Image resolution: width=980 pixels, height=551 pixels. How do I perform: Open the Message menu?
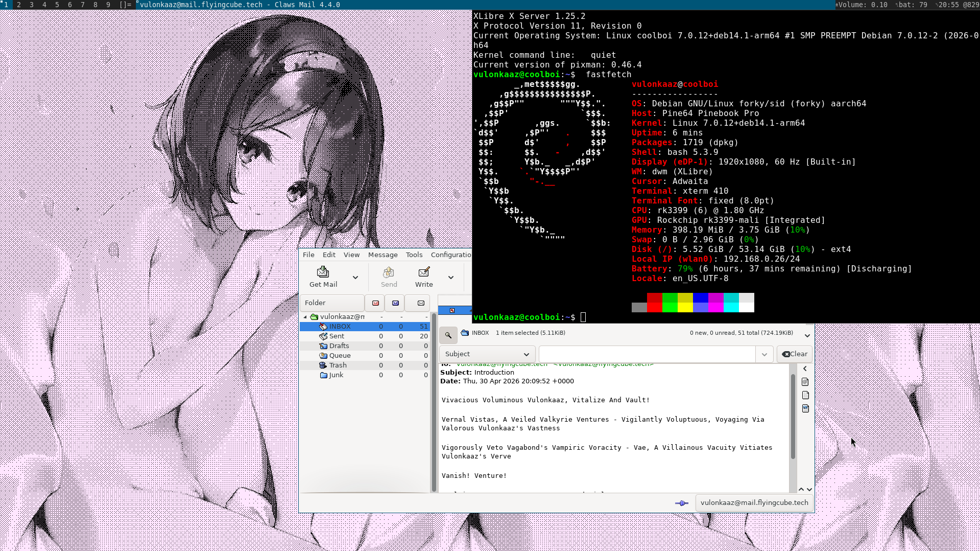(x=383, y=255)
